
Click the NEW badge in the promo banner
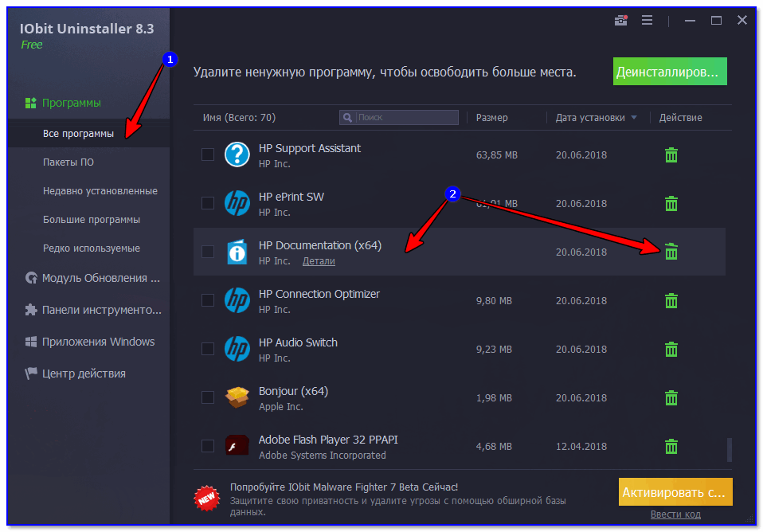point(207,499)
